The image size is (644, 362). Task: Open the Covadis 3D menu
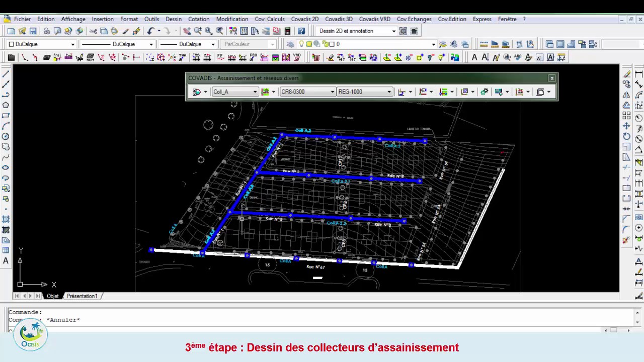click(339, 19)
